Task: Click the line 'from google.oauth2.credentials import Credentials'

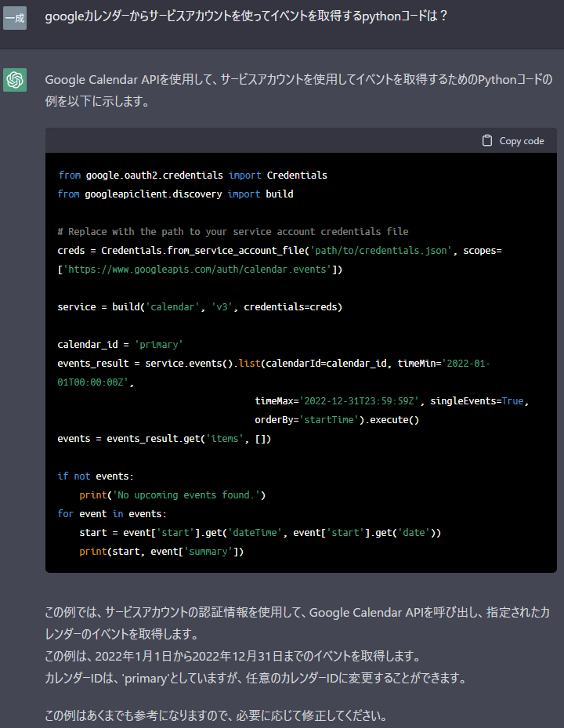Action: [x=193, y=175]
